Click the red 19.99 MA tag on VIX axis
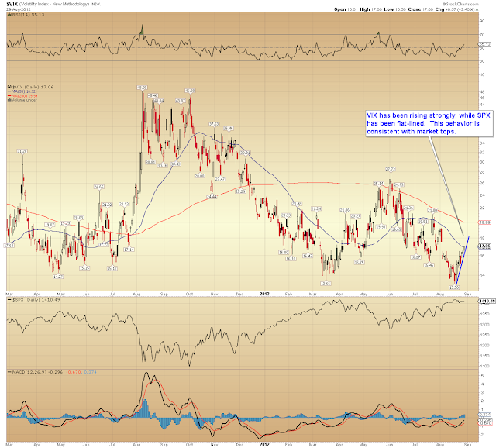The height and width of the screenshot is (448, 496). (485, 222)
